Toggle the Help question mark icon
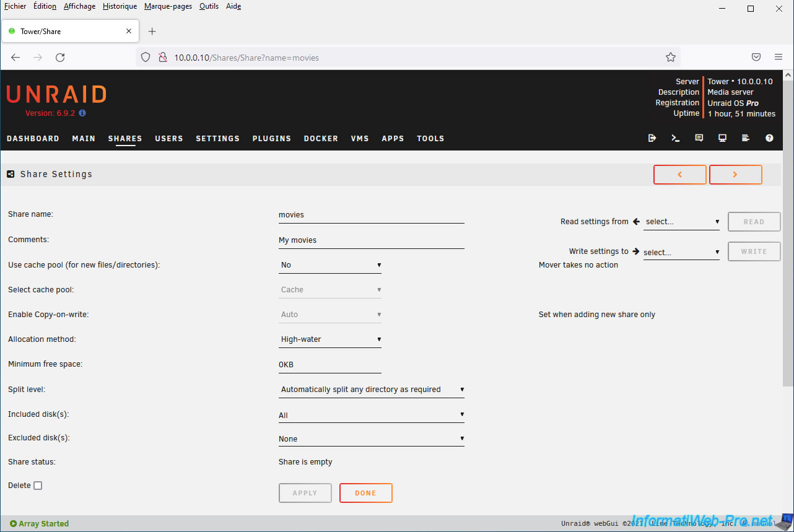The width and height of the screenshot is (794, 532). [769, 138]
